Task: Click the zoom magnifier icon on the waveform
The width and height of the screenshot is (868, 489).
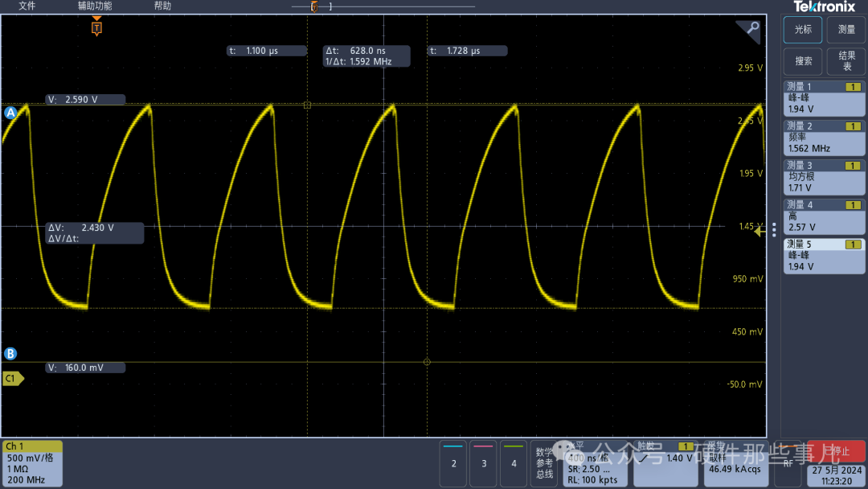Action: (x=751, y=30)
